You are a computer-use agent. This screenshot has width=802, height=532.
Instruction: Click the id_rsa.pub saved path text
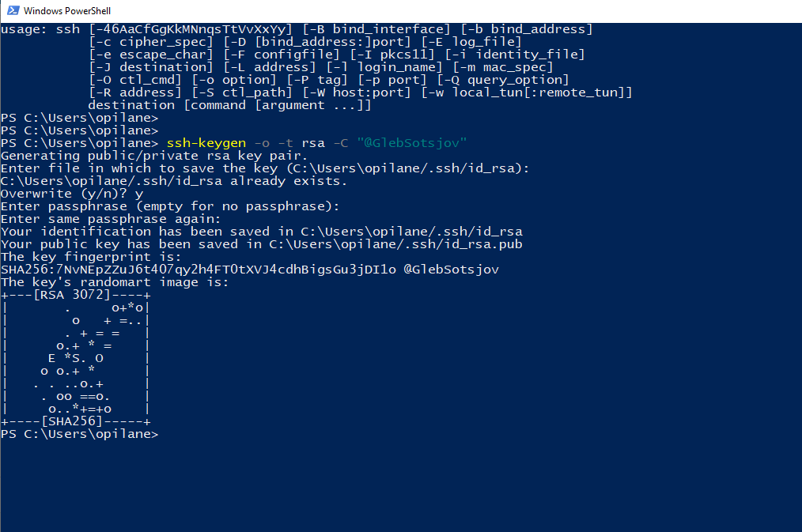coord(395,244)
